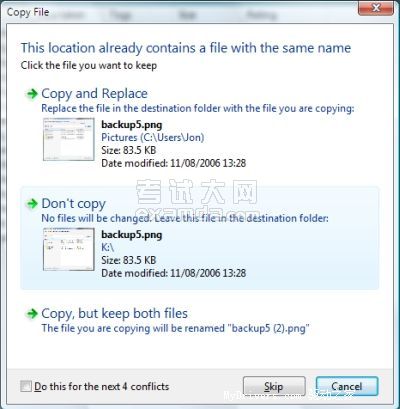Select the Copy and Replace heading
Viewport: 400px width, 409px height.
(x=94, y=94)
